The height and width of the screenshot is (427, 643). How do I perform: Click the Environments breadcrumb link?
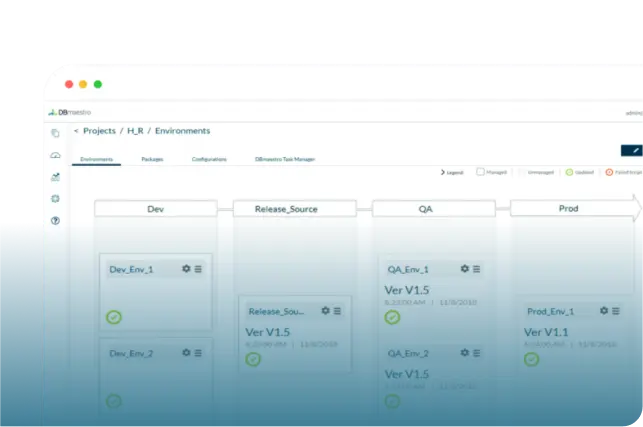[x=182, y=131]
